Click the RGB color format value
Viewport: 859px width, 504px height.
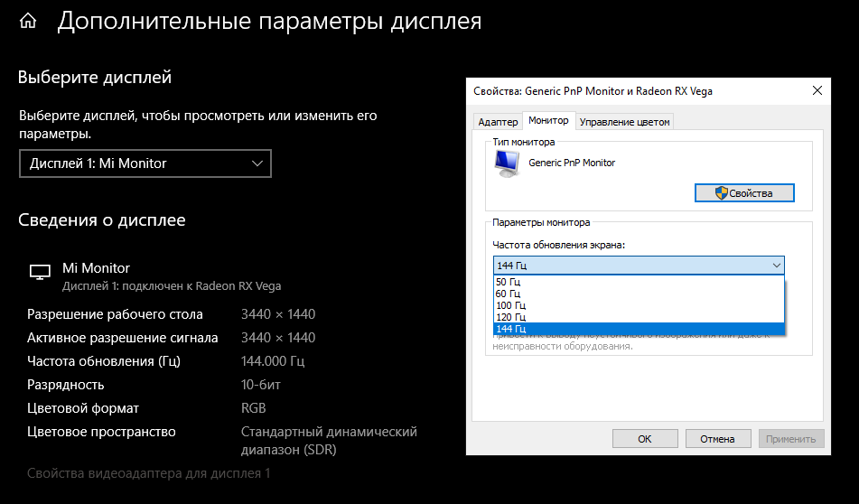[253, 408]
